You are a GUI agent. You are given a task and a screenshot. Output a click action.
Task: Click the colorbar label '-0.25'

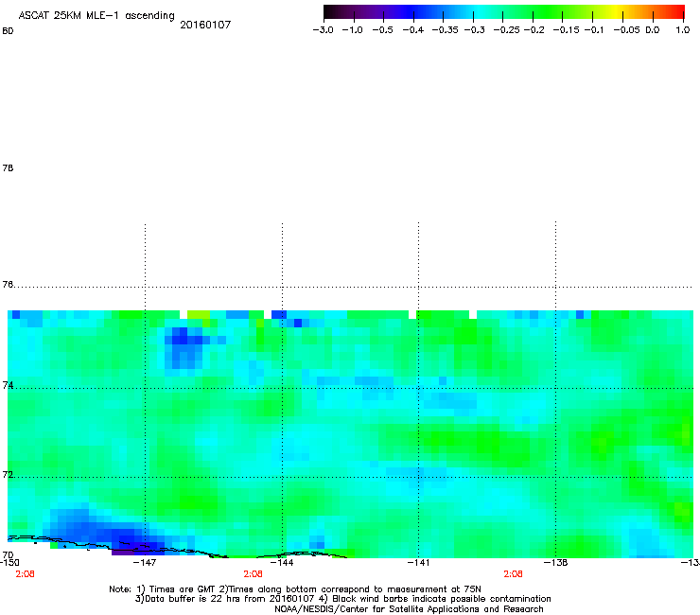coord(507,30)
